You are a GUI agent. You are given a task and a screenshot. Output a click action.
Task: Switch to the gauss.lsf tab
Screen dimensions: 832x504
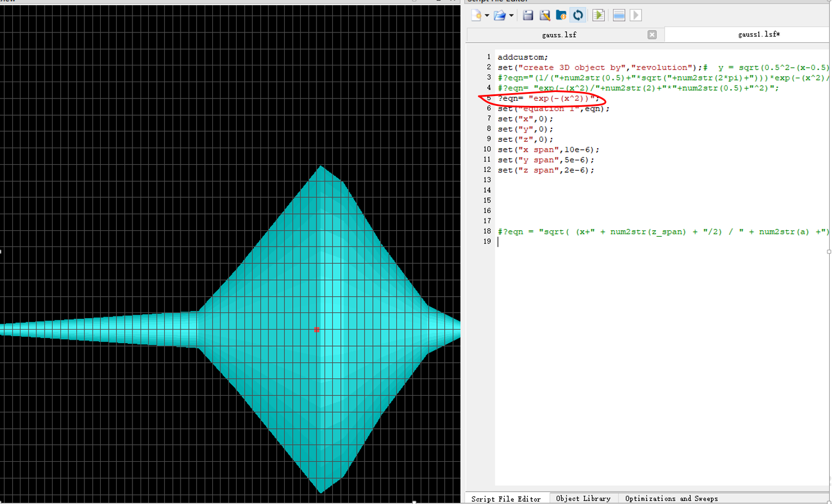(558, 35)
